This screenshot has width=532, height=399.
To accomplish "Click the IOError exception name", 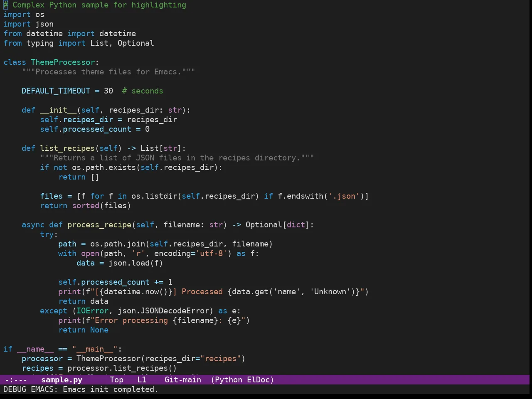I will point(92,311).
